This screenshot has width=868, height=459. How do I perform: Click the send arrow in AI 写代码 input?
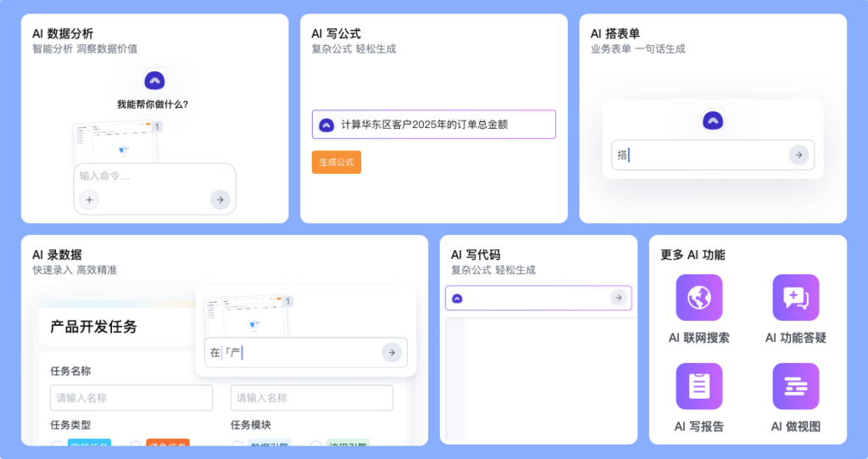[x=619, y=298]
